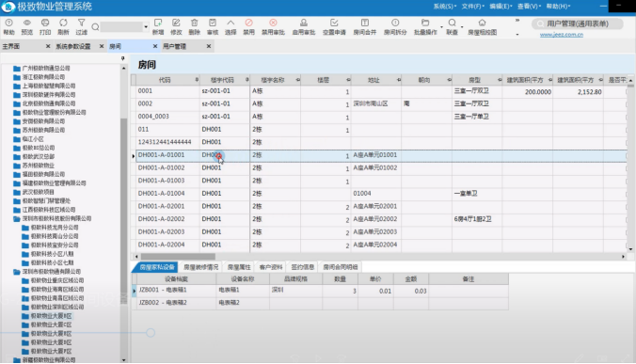The width and height of the screenshot is (636, 364).
Task: Switch to the 房屋装修情况 detail tab
Action: [200, 267]
